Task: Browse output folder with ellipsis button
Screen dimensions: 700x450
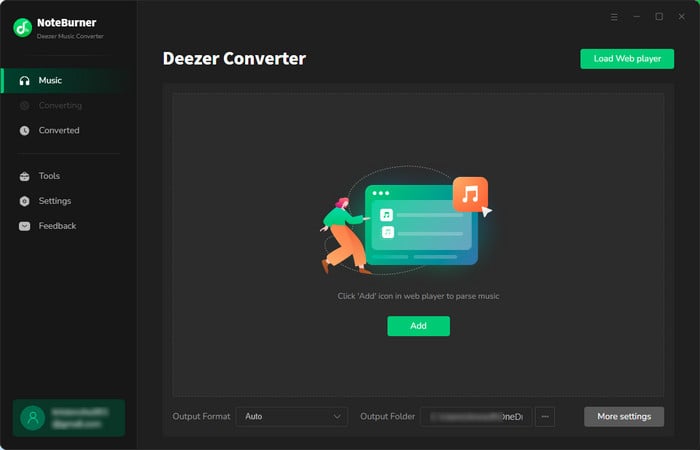Action: point(545,417)
